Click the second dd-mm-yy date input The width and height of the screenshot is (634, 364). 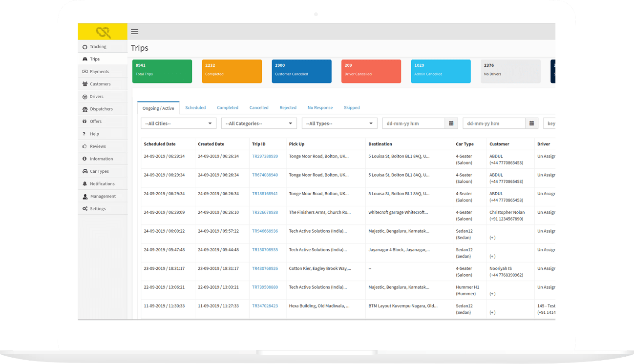point(494,123)
